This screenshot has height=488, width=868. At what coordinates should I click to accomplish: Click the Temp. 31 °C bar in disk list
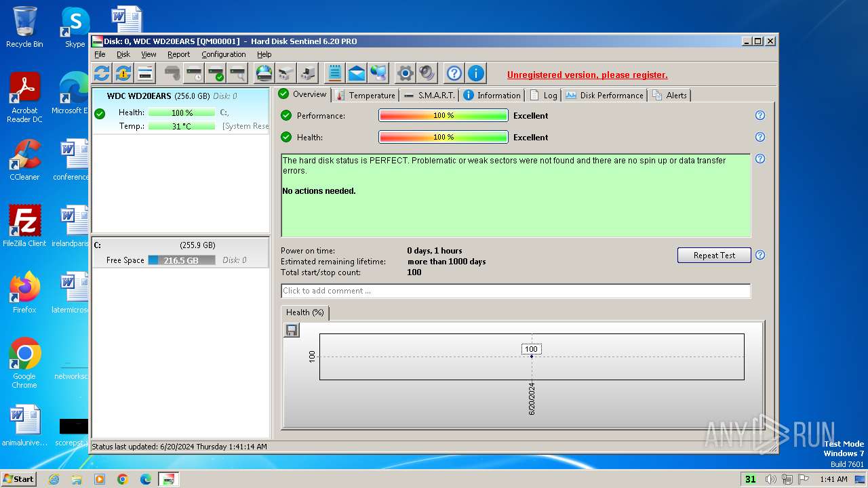point(182,126)
